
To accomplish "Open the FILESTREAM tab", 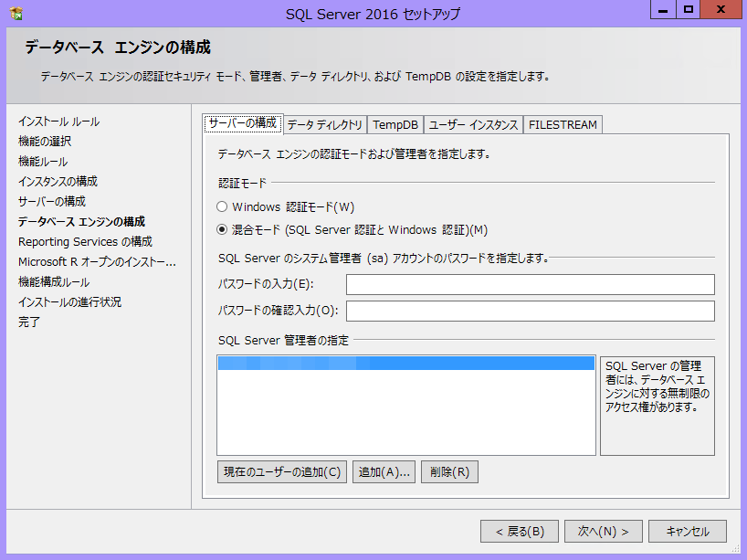I will click(563, 125).
